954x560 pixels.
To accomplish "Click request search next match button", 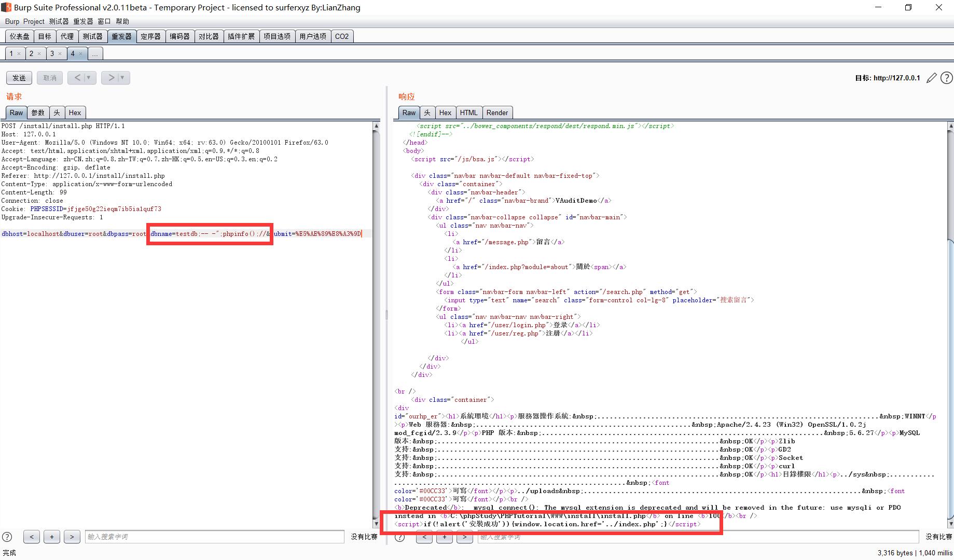I will 72,537.
